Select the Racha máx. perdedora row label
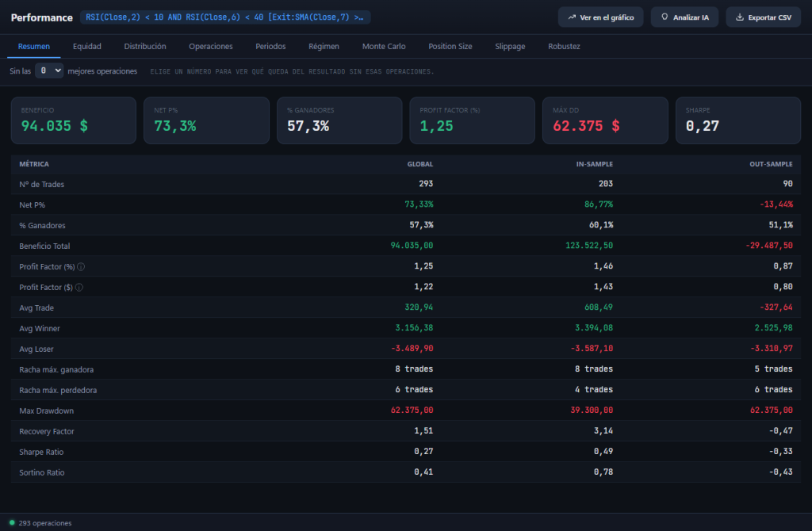The width and height of the screenshot is (812, 531). click(58, 390)
